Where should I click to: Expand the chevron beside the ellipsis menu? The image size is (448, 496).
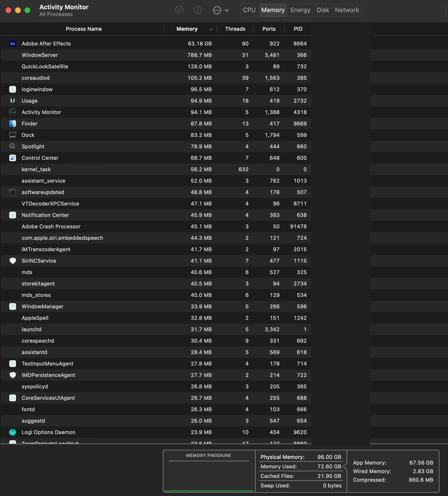pos(227,10)
